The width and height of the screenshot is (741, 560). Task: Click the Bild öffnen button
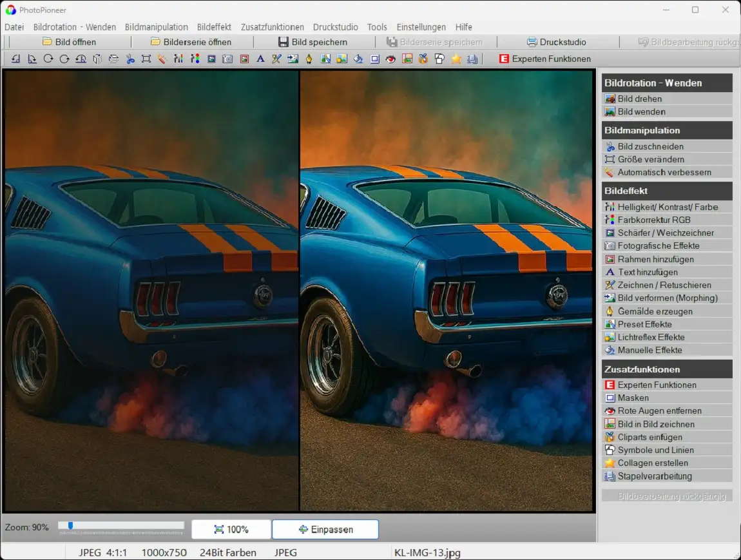69,42
